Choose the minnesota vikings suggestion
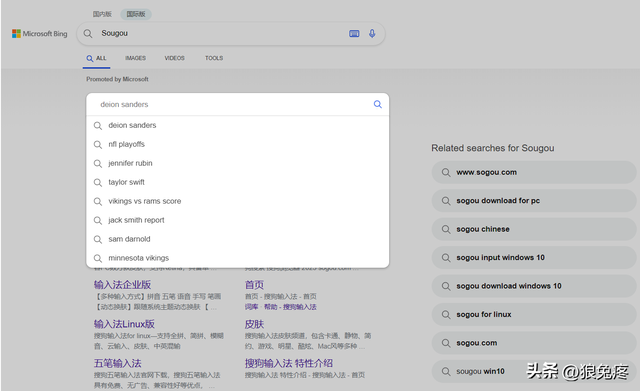 (238, 258)
